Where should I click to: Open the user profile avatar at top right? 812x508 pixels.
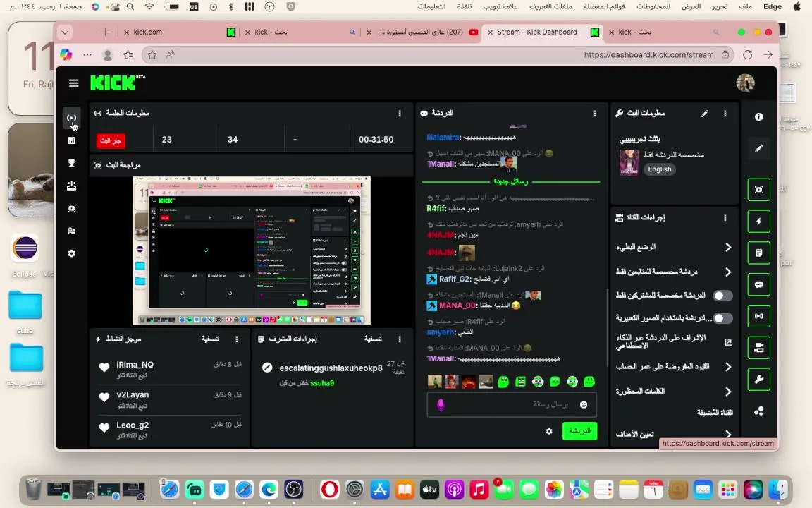(x=745, y=83)
